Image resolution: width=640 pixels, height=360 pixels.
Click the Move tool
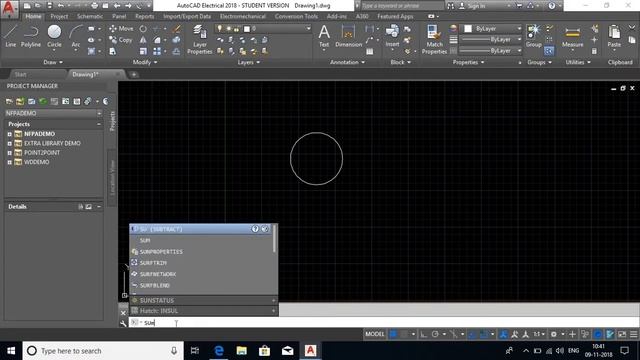[x=121, y=29]
